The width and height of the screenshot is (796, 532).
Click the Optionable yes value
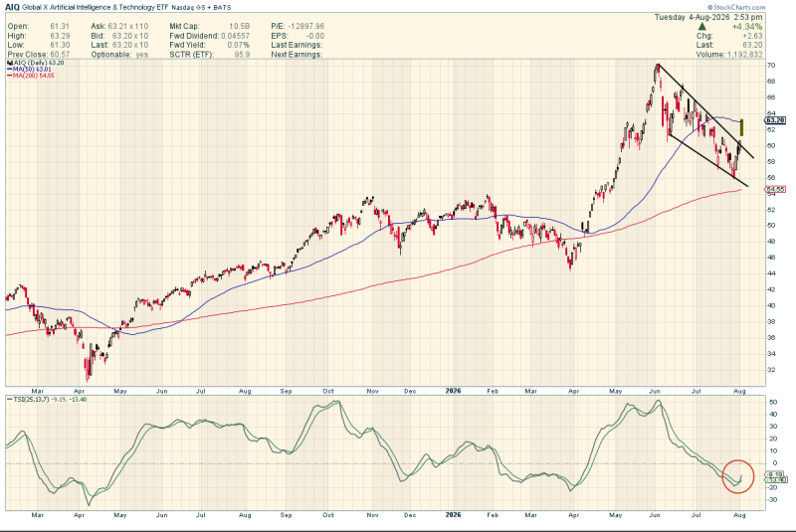coord(142,55)
